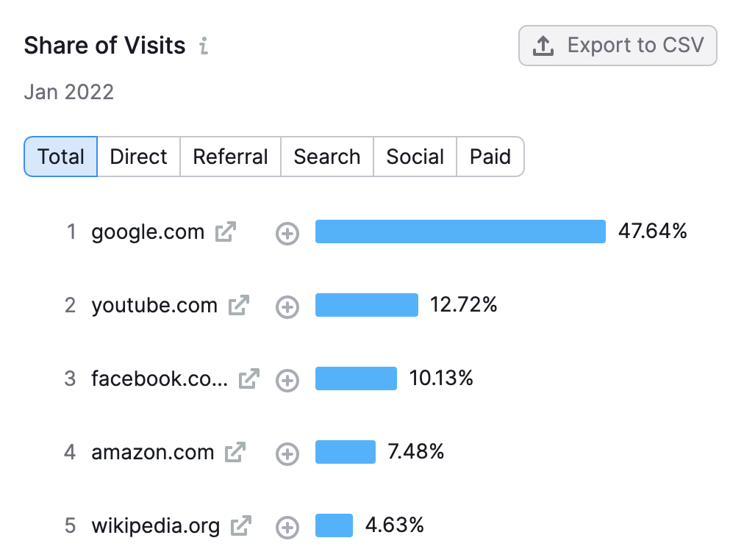Add google.com with the plus icon

click(287, 234)
